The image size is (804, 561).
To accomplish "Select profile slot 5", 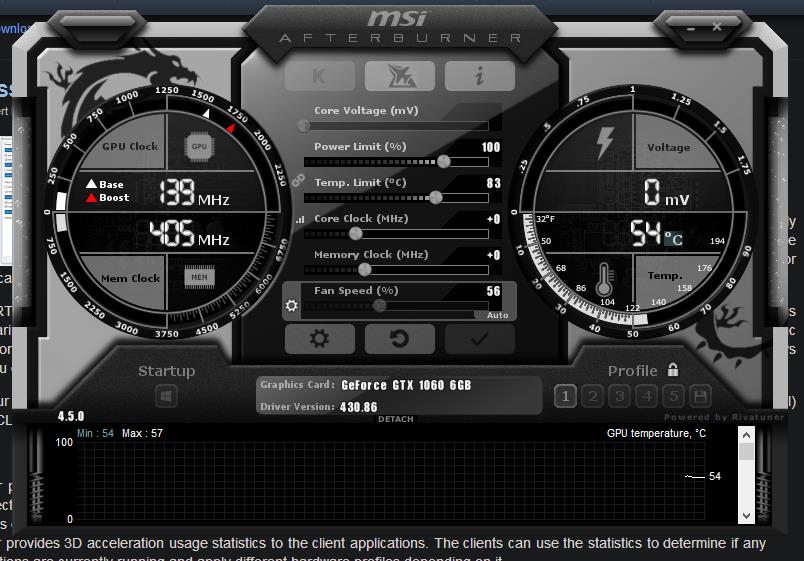I will point(674,396).
